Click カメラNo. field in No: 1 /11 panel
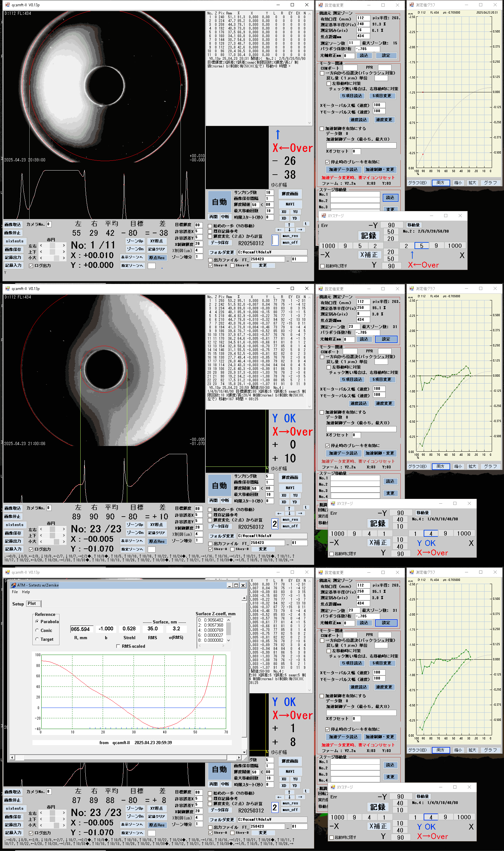Screen dimensions: 504x851 (49, 224)
